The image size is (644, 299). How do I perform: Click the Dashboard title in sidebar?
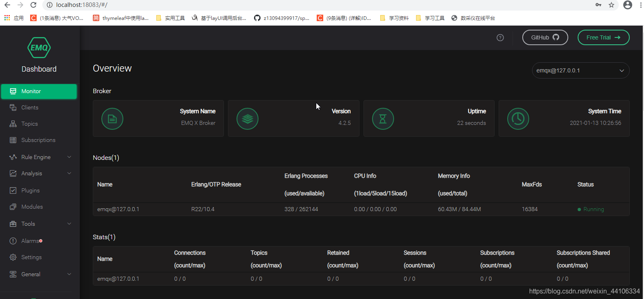pyautogui.click(x=39, y=69)
